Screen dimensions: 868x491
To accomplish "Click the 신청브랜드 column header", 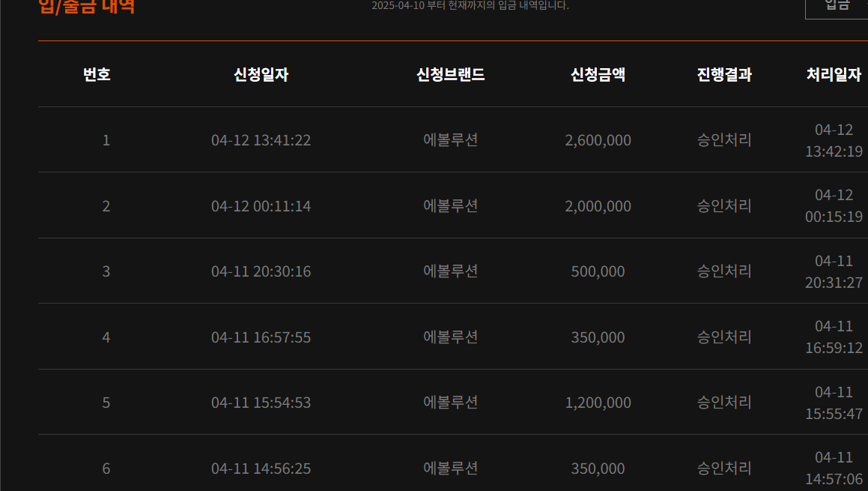I will 451,75.
